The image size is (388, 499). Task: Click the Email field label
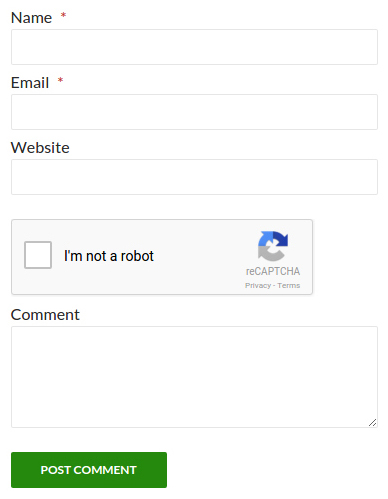pyautogui.click(x=30, y=83)
